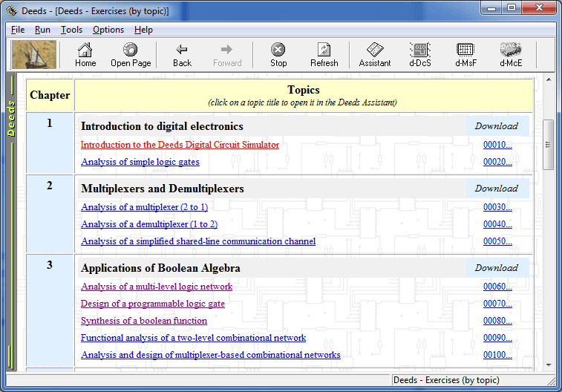Open the Run menu
This screenshot has height=392, width=562.
pyautogui.click(x=42, y=30)
